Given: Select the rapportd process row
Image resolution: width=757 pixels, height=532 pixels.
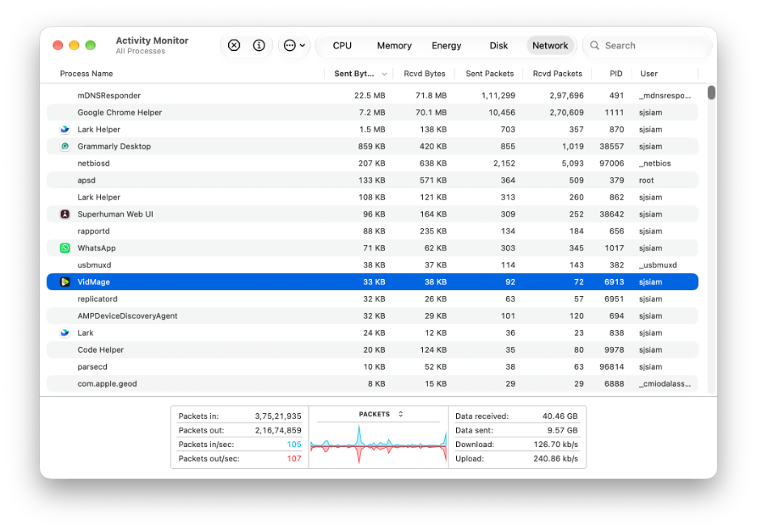Looking at the screenshot, I should [x=372, y=230].
